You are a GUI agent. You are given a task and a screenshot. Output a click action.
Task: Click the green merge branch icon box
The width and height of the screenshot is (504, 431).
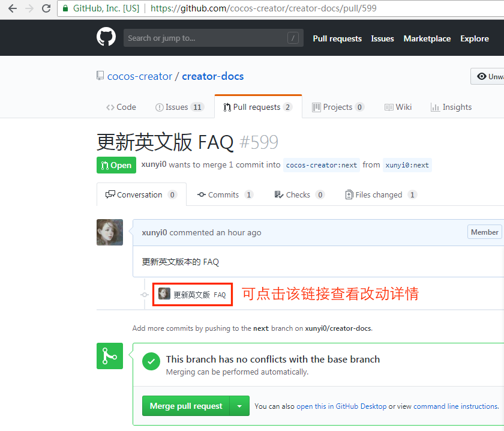click(110, 356)
